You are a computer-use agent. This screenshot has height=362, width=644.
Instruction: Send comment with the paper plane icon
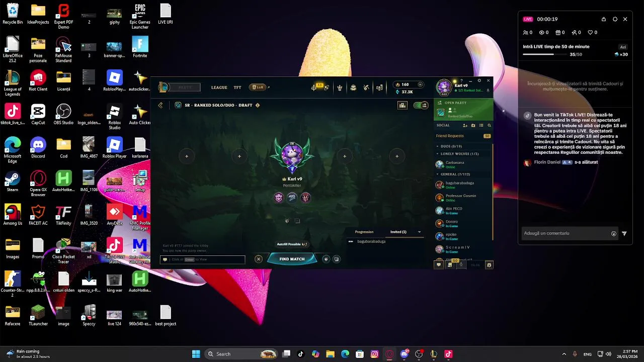624,233
